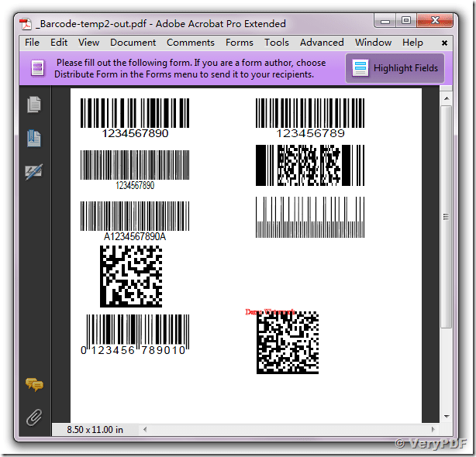Open the Pages navigation panel icon
Screen dimensions: 476x457
tap(33, 105)
